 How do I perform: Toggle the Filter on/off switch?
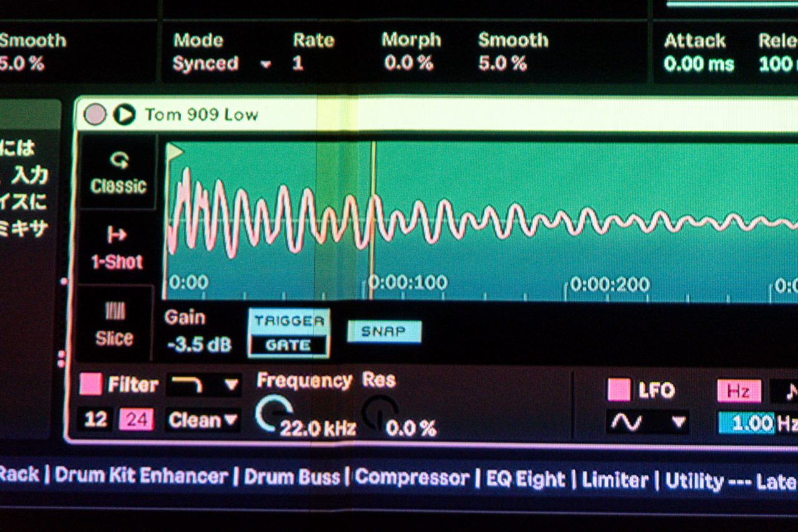coord(90,384)
